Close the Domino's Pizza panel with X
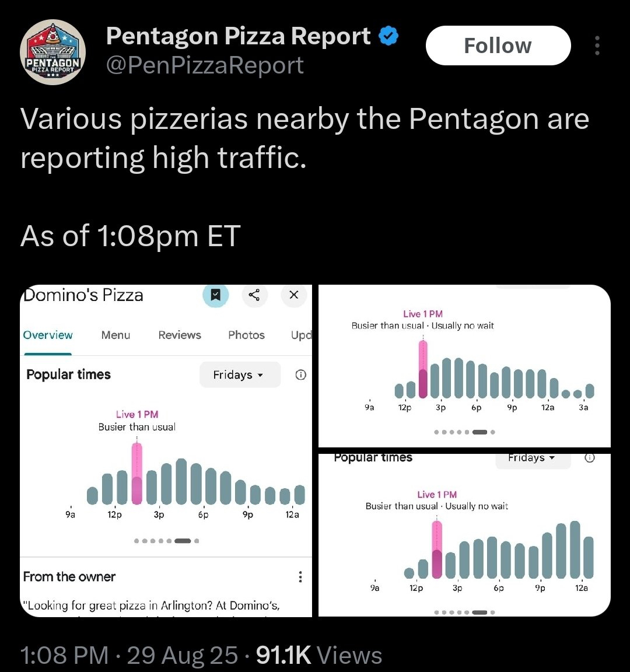This screenshot has width=630, height=672. coord(293,295)
